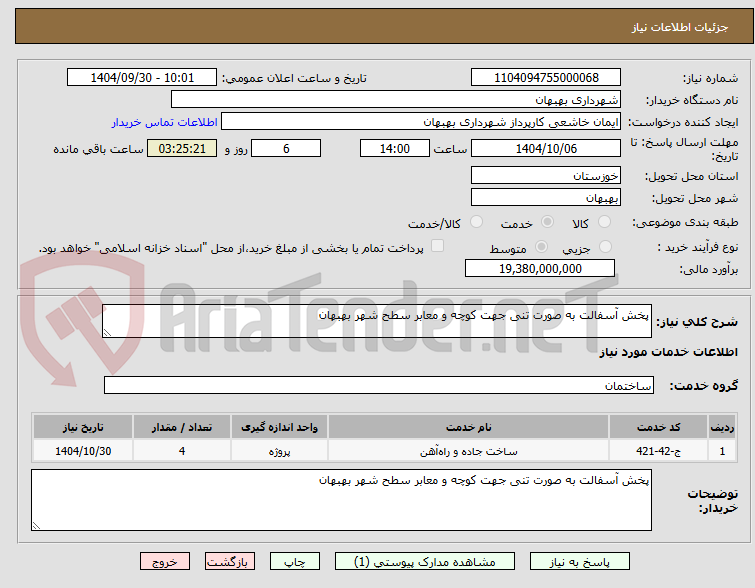Click the remaining days field showing 6
Screen dimensions: 755x588
[x=286, y=148]
